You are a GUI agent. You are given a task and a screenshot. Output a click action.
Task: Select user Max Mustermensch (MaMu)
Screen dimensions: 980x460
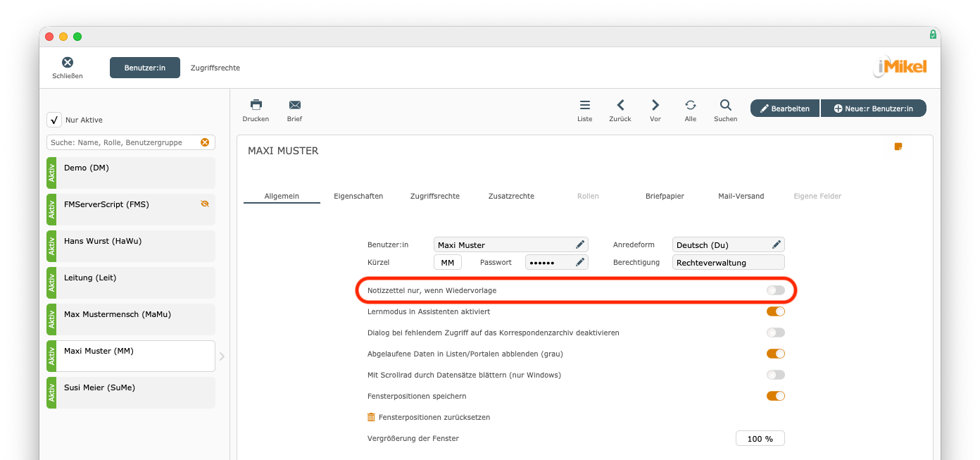(x=131, y=319)
